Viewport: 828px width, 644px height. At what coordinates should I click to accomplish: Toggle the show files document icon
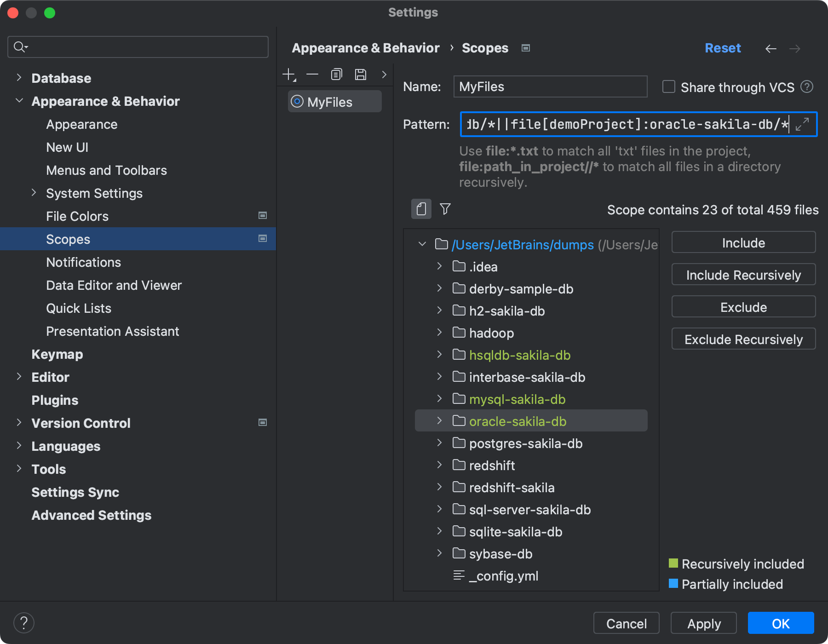tap(421, 209)
